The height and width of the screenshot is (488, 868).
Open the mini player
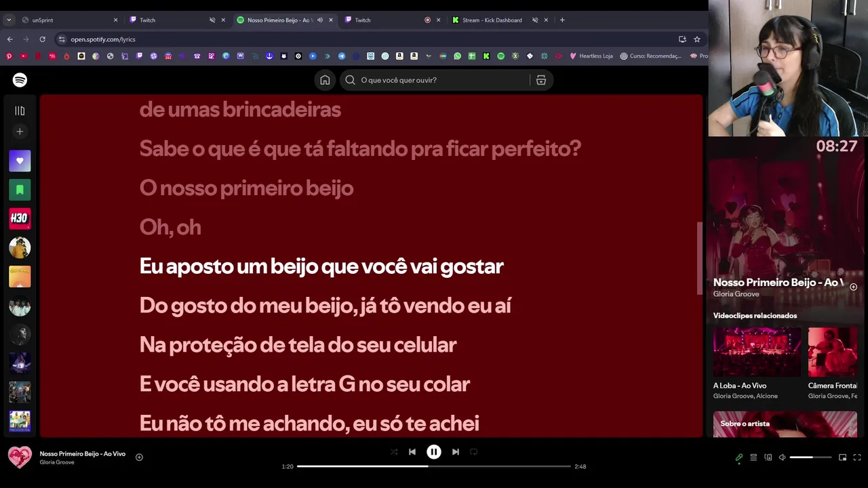coord(843,457)
